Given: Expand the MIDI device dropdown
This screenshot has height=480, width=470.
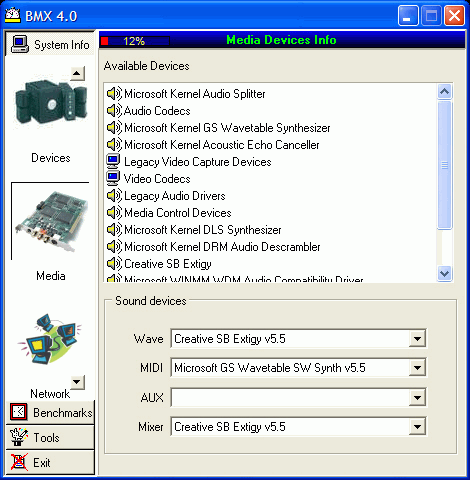Looking at the screenshot, I should (417, 368).
